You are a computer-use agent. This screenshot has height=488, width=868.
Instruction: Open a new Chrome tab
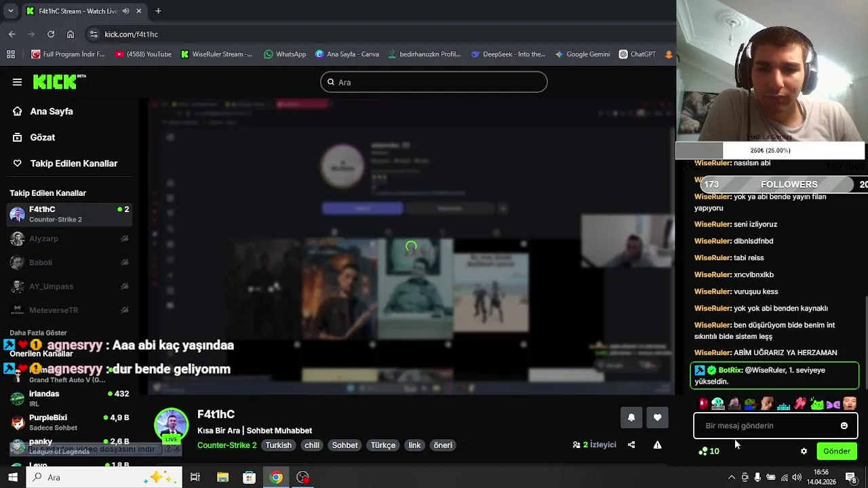pyautogui.click(x=158, y=11)
